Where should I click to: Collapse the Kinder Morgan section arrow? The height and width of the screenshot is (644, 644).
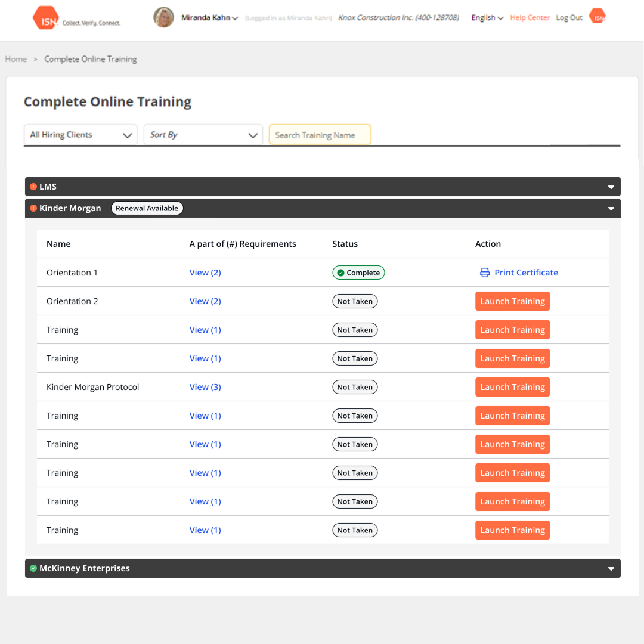coord(611,209)
